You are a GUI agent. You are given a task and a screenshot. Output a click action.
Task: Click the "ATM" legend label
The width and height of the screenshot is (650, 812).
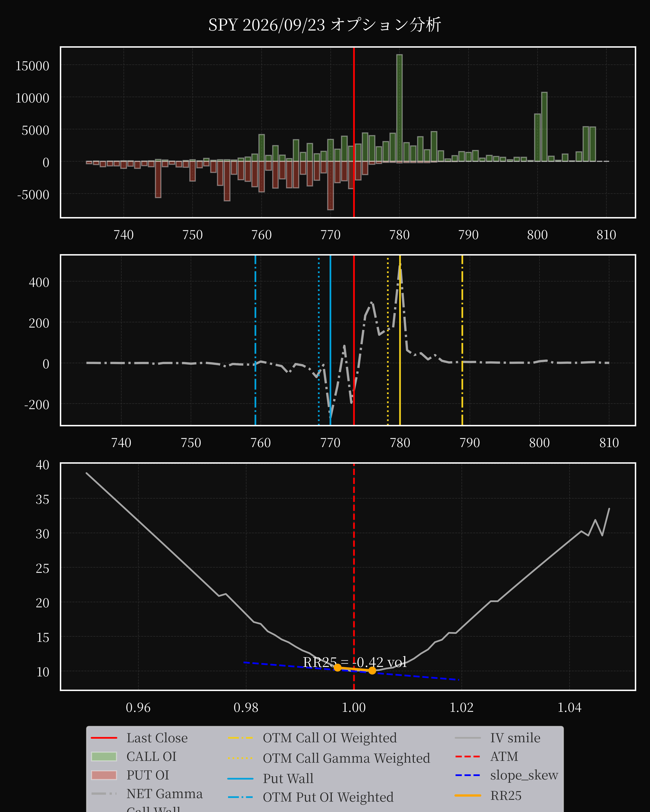pos(504,756)
